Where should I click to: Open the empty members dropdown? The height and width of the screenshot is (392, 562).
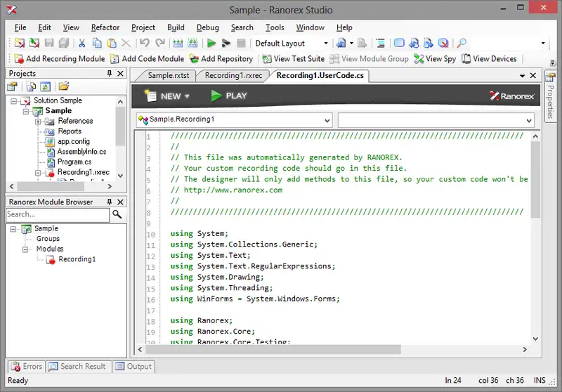[x=529, y=120]
